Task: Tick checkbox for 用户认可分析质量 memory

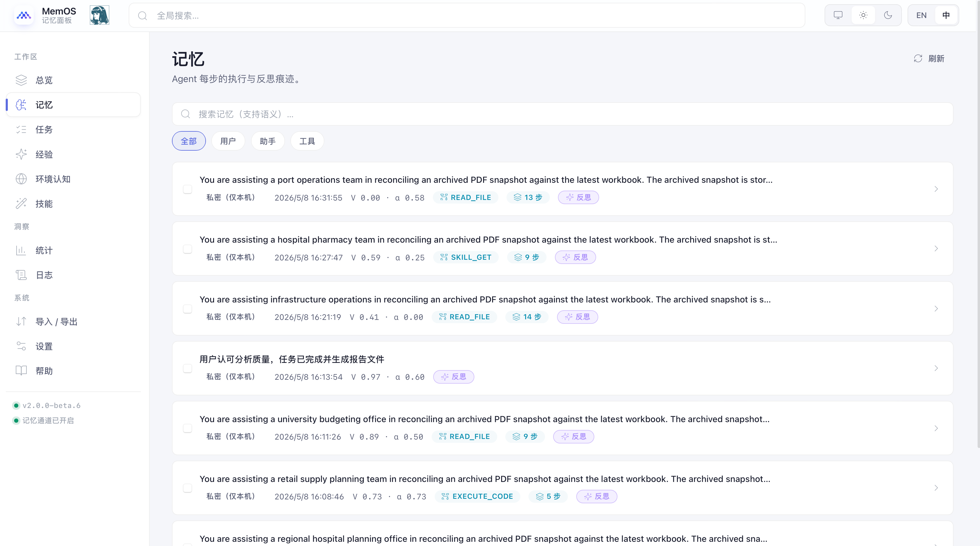Action: pyautogui.click(x=188, y=368)
